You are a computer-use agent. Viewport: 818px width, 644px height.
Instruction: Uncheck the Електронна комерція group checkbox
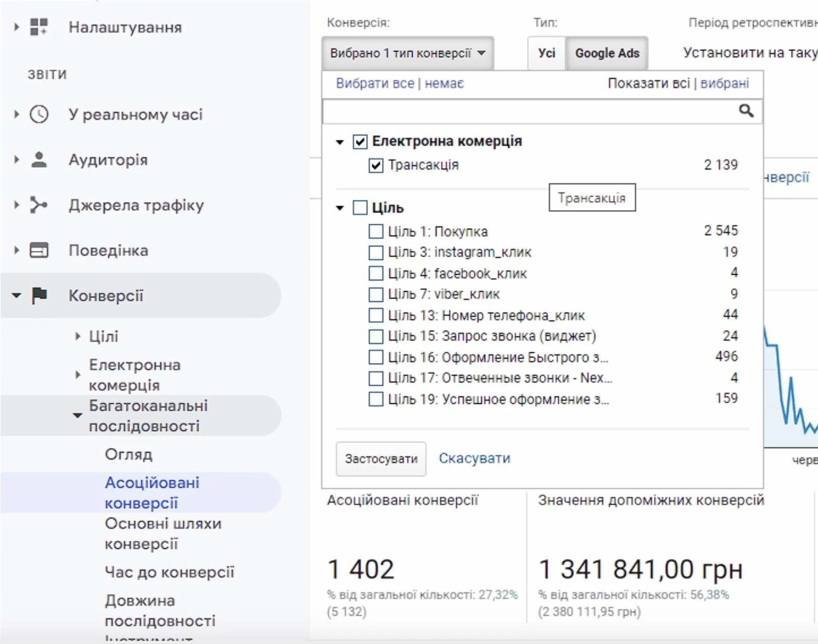[360, 141]
